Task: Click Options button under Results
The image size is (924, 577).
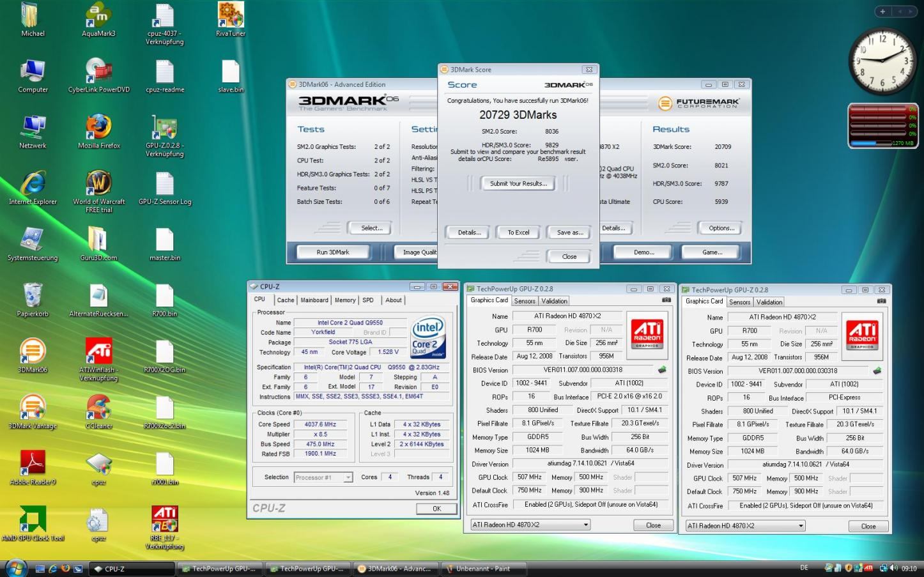Action: [721, 228]
